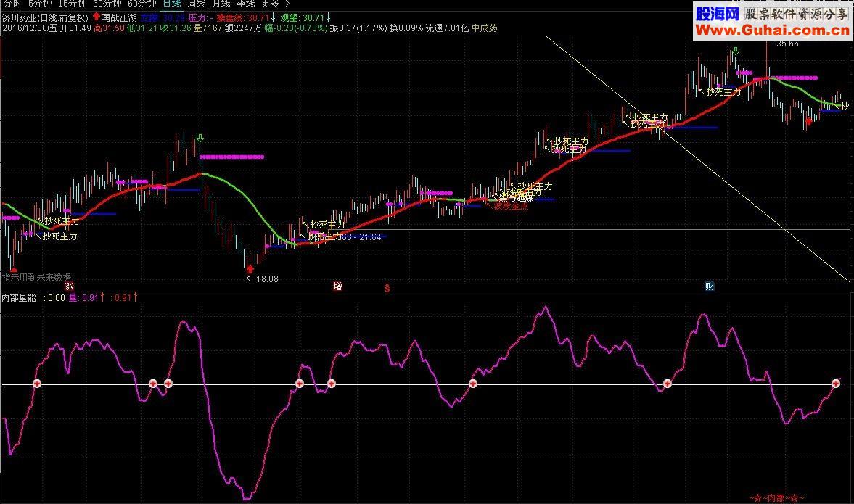Click the 增 event marker icon
This screenshot has width=854, height=504.
(x=337, y=286)
